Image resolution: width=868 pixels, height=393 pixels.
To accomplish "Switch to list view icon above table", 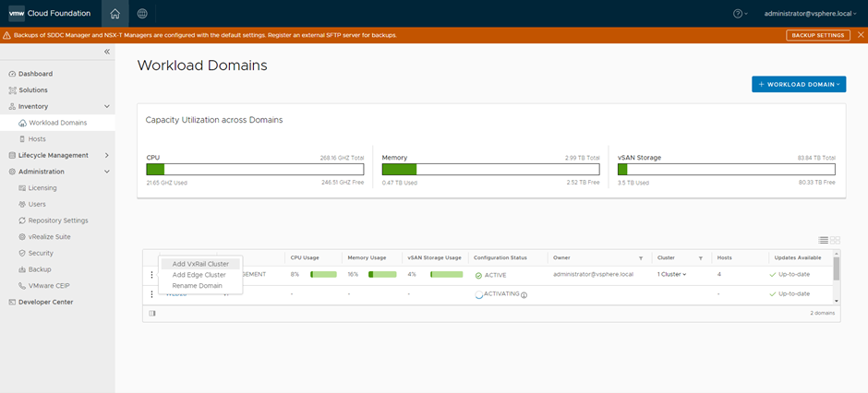I will pos(824,240).
